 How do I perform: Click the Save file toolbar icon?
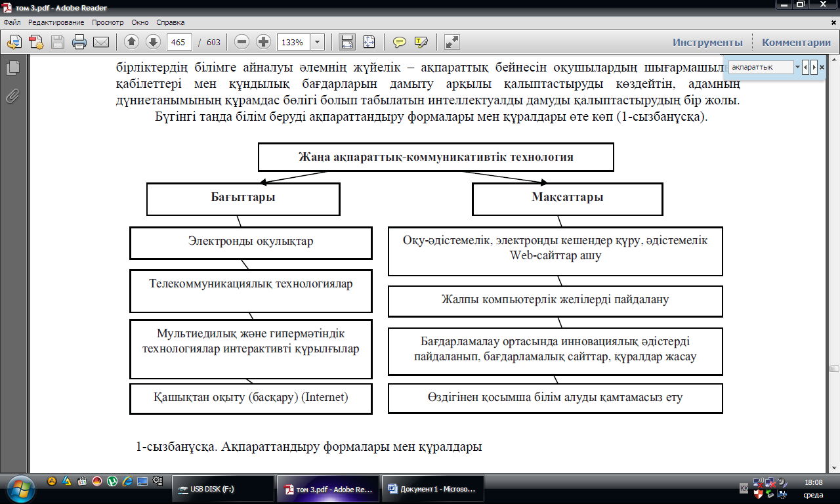point(58,42)
